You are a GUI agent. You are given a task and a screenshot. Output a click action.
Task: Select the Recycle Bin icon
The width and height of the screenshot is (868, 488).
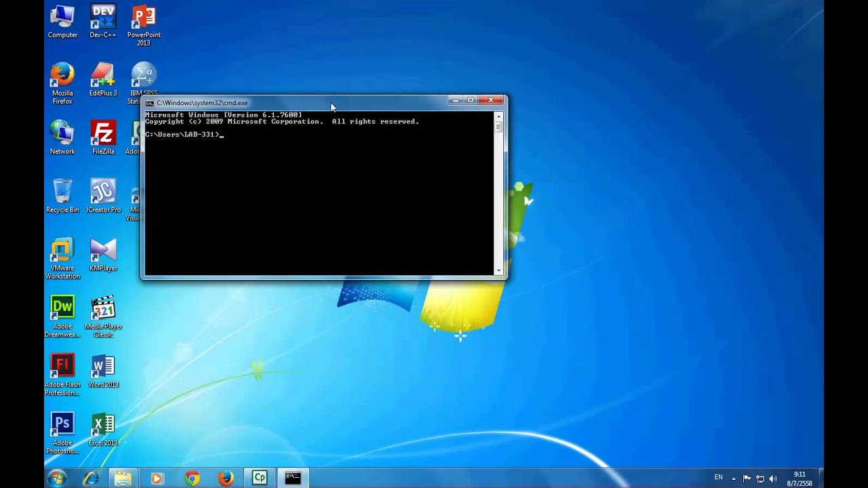click(62, 197)
